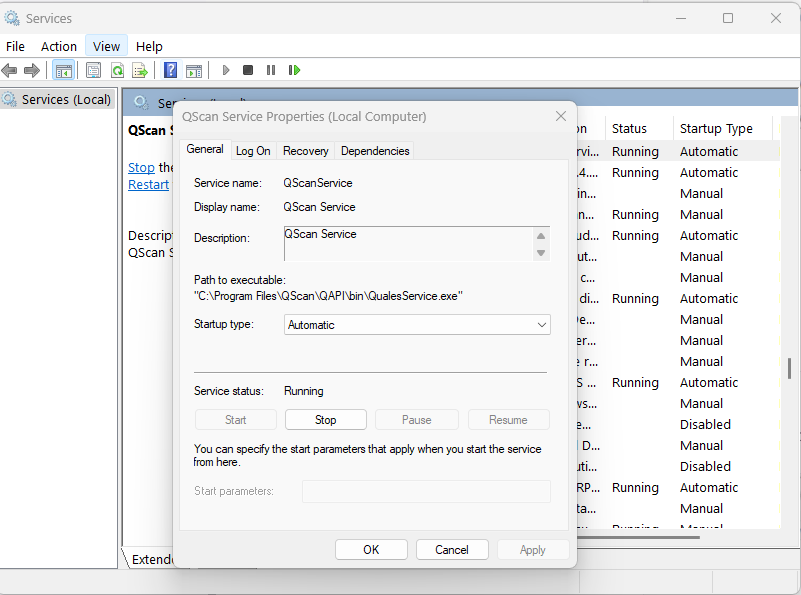Click the Resume button in dialog

508,420
